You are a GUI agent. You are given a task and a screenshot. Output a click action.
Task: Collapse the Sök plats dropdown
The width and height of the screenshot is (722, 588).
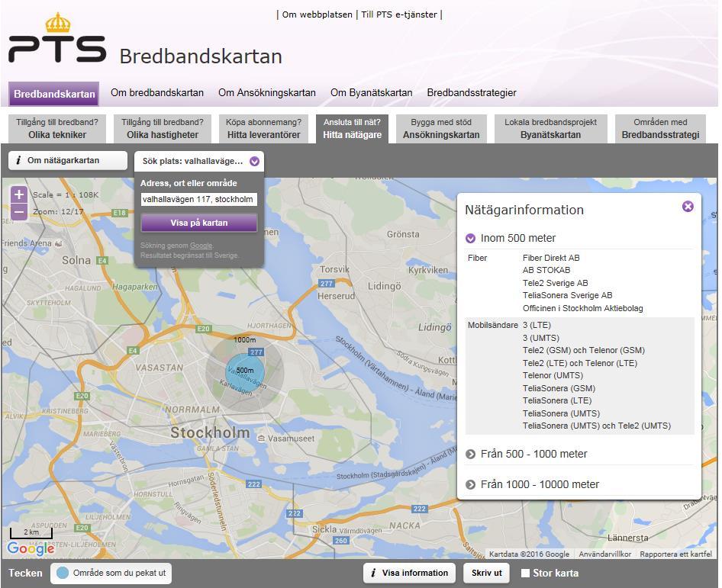tap(255, 161)
